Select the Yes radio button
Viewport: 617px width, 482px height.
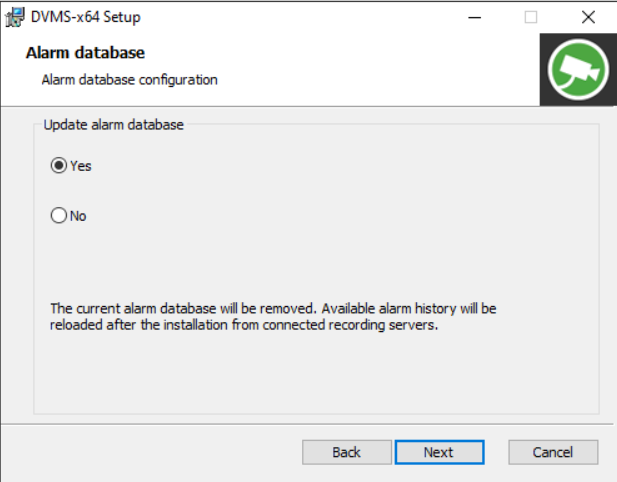pyautogui.click(x=58, y=166)
